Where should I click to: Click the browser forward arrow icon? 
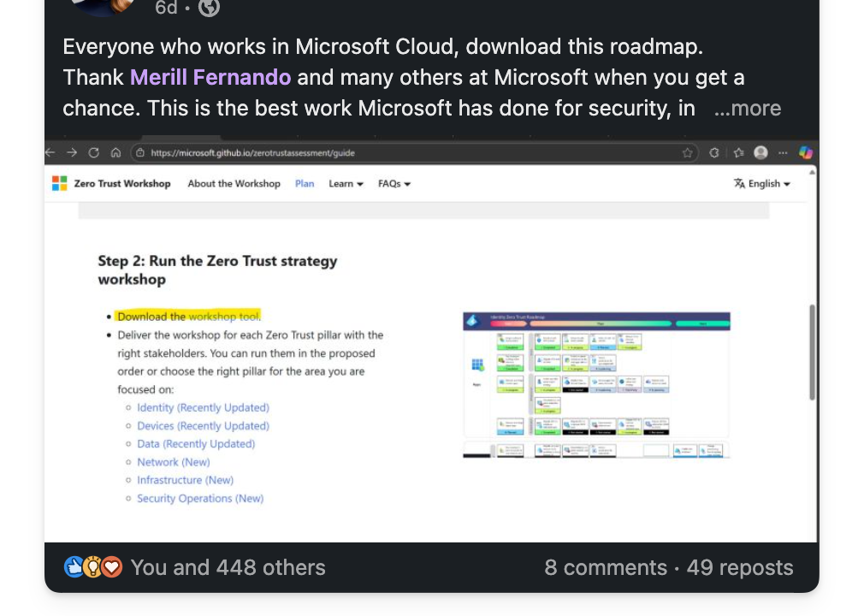coord(72,152)
